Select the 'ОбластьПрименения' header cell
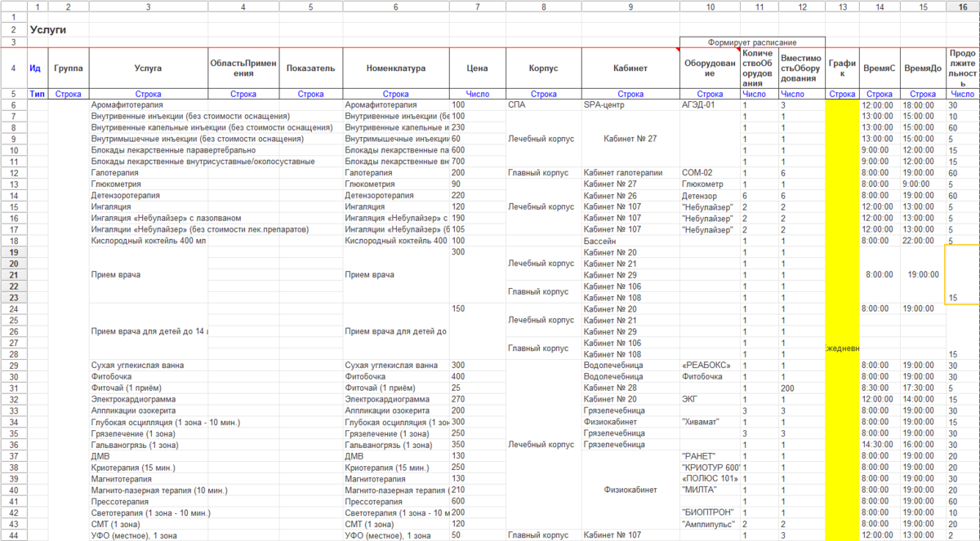 click(x=243, y=69)
